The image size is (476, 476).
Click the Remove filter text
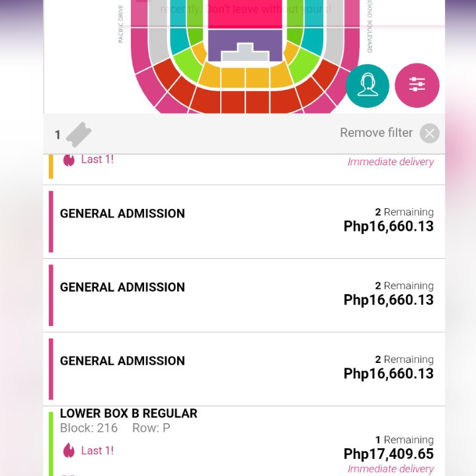(376, 133)
